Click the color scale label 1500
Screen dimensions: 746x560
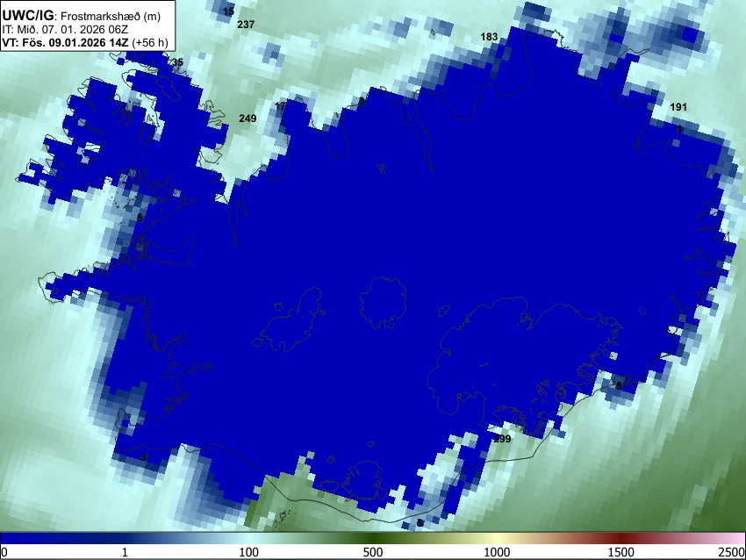click(x=621, y=552)
